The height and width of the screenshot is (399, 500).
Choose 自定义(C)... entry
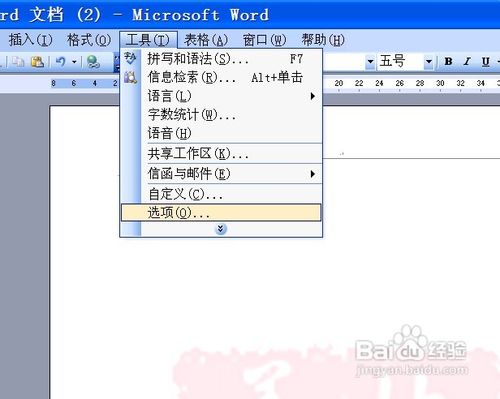(x=221, y=194)
